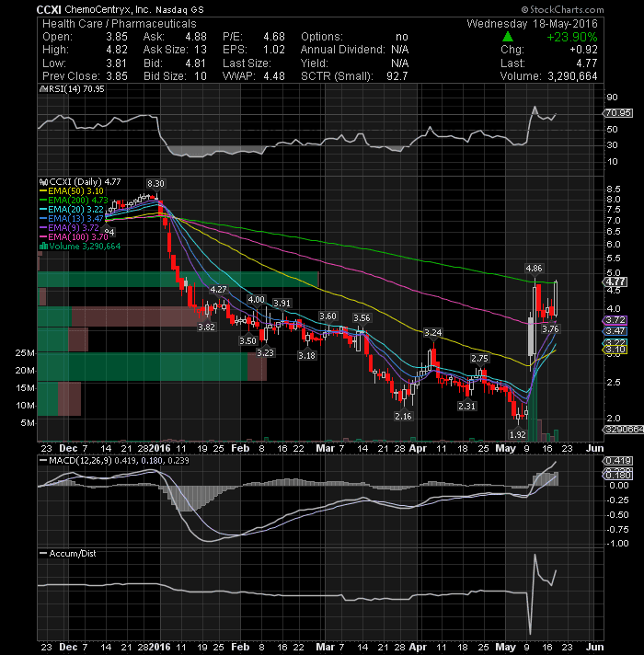Click the 3.24 price label
Image resolution: width=644 pixels, height=655 pixels.
pos(432,333)
